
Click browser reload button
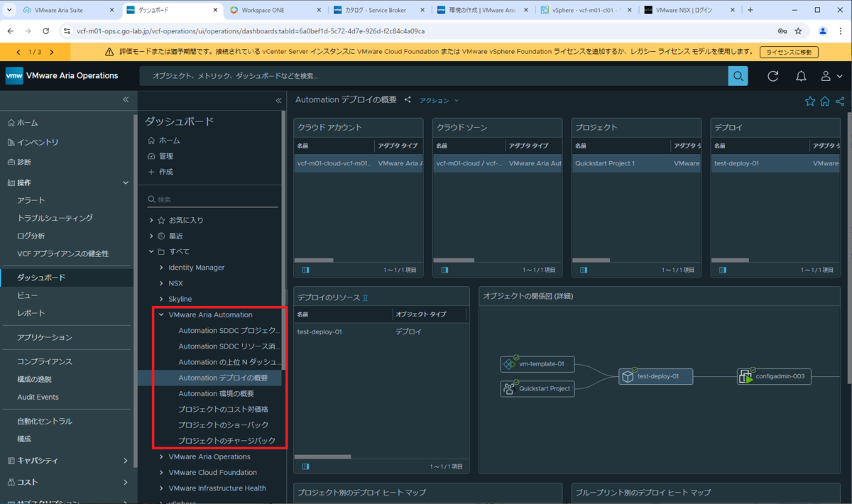[x=46, y=31]
